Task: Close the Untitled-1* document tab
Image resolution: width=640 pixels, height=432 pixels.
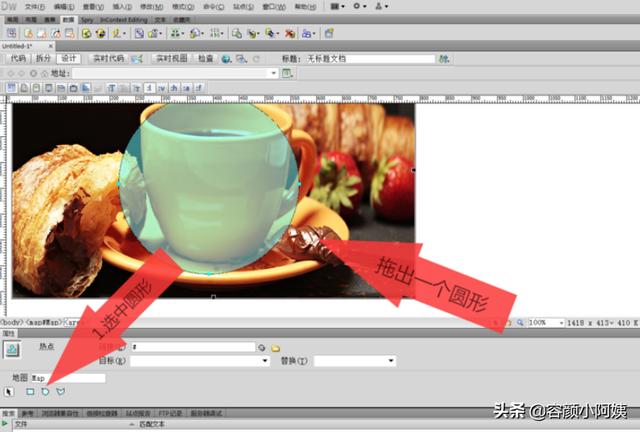Action: coord(51,46)
